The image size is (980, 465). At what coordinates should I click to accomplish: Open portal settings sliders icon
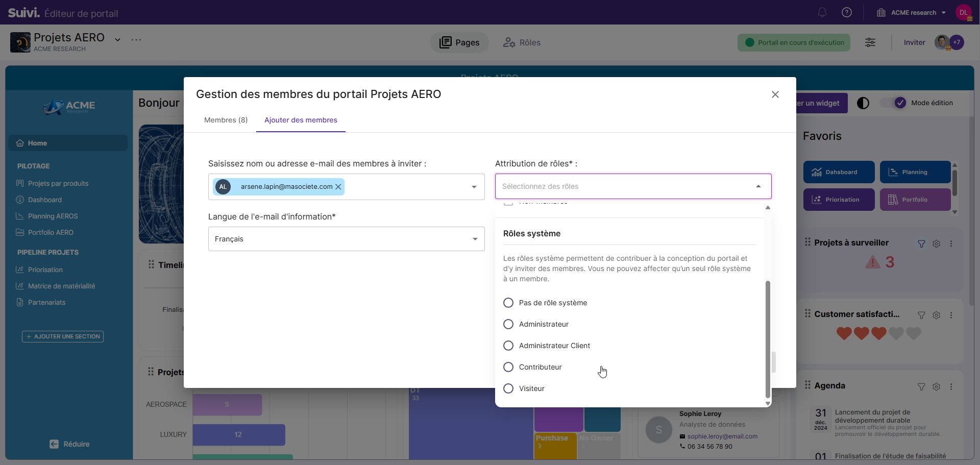pyautogui.click(x=870, y=42)
